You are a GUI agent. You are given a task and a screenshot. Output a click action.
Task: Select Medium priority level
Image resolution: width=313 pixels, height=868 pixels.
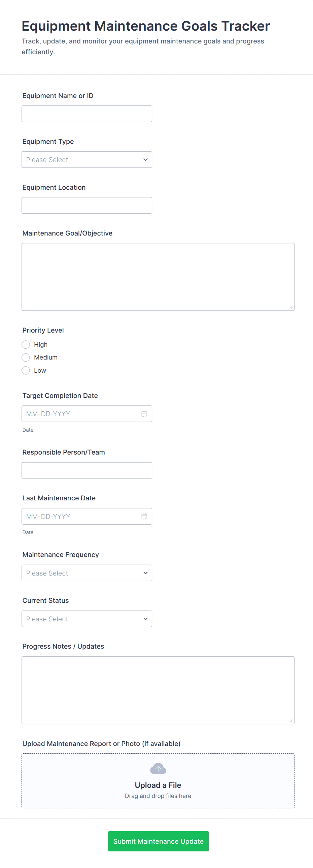[26, 357]
